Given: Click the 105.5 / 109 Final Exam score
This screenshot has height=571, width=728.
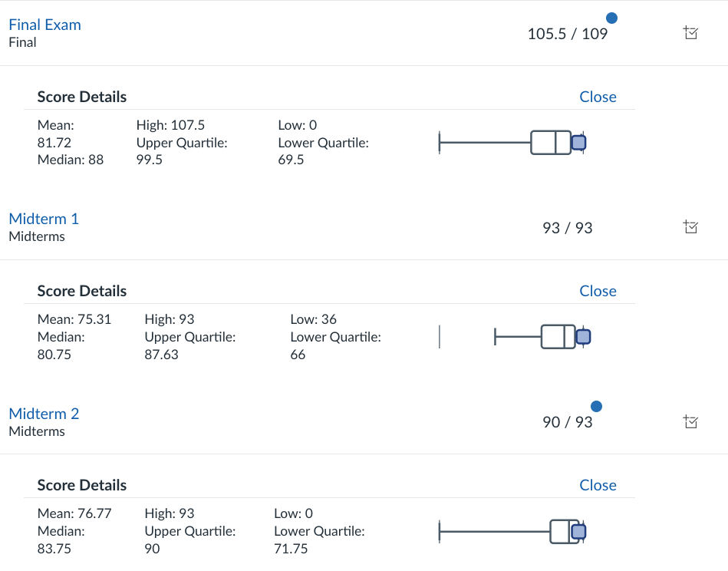Looking at the screenshot, I should pyautogui.click(x=567, y=34).
